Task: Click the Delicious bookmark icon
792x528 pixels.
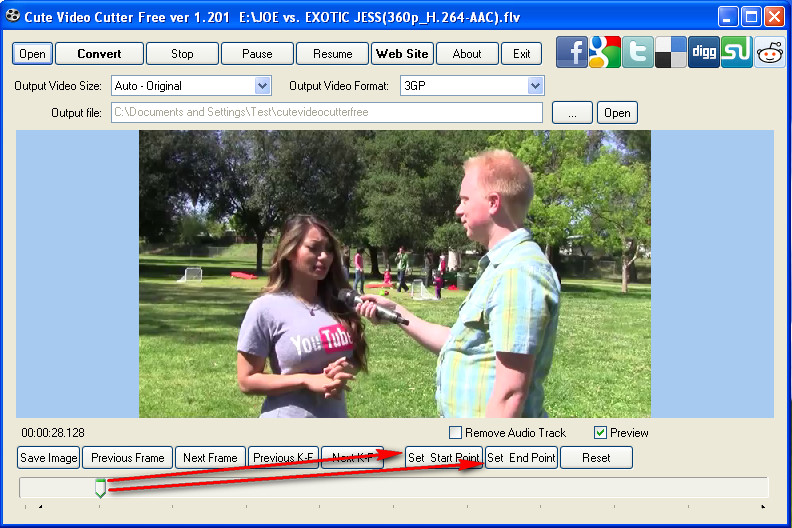Action: click(671, 52)
